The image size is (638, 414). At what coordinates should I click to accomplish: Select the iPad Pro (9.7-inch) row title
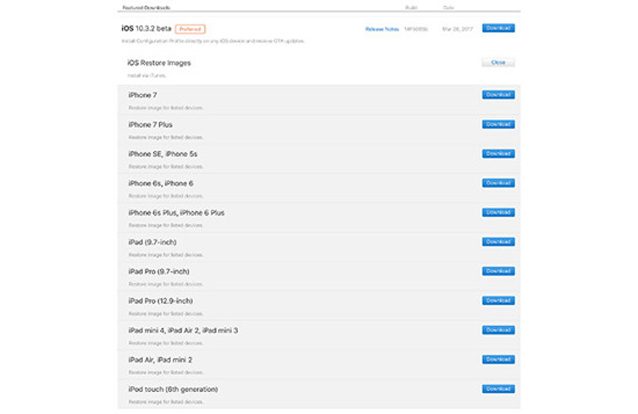159,272
